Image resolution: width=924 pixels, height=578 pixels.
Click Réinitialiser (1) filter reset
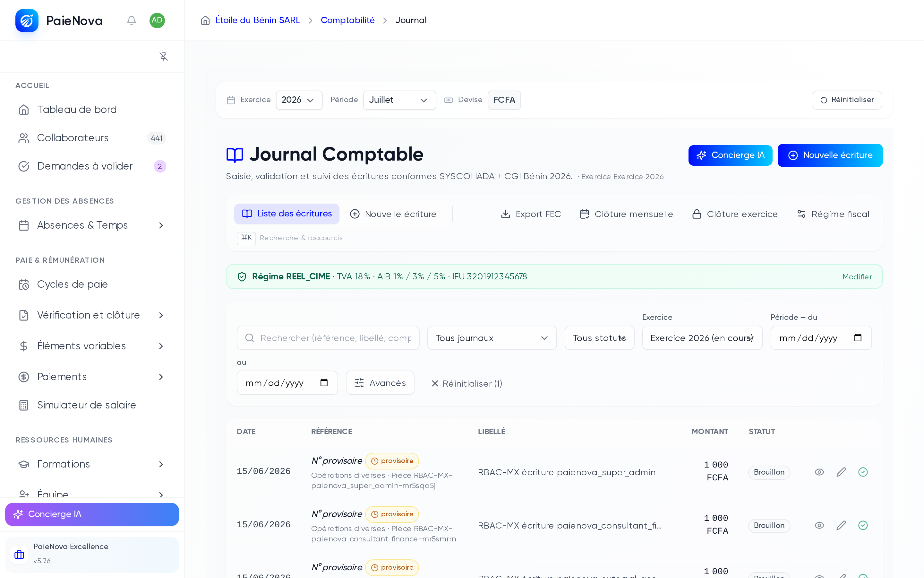(x=466, y=383)
